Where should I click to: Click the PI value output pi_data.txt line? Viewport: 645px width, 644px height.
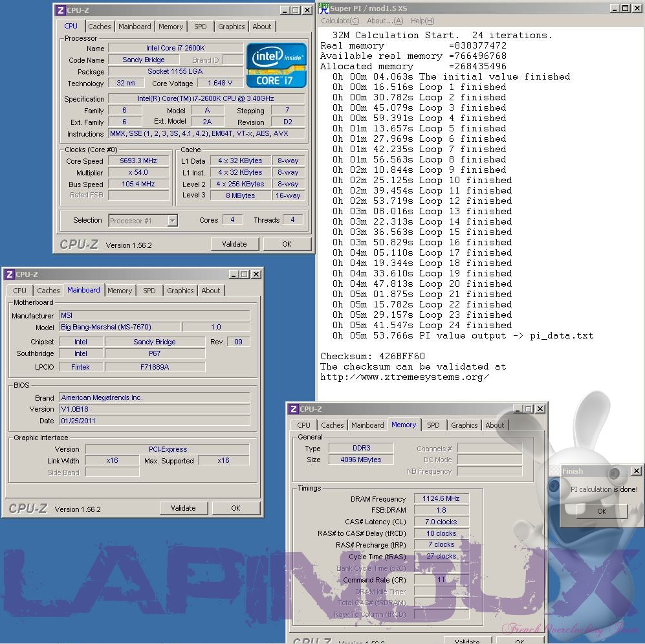pos(463,336)
